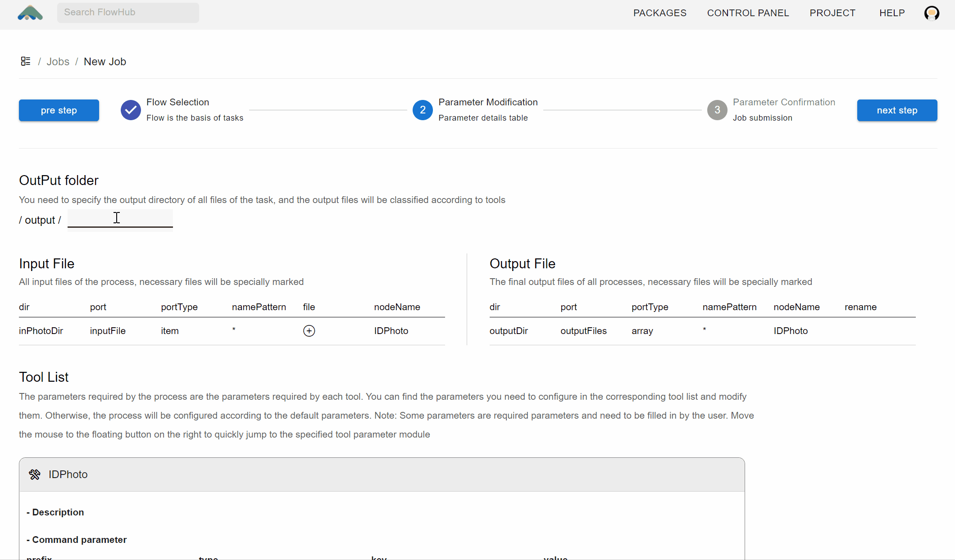Click the next step button

click(x=897, y=110)
